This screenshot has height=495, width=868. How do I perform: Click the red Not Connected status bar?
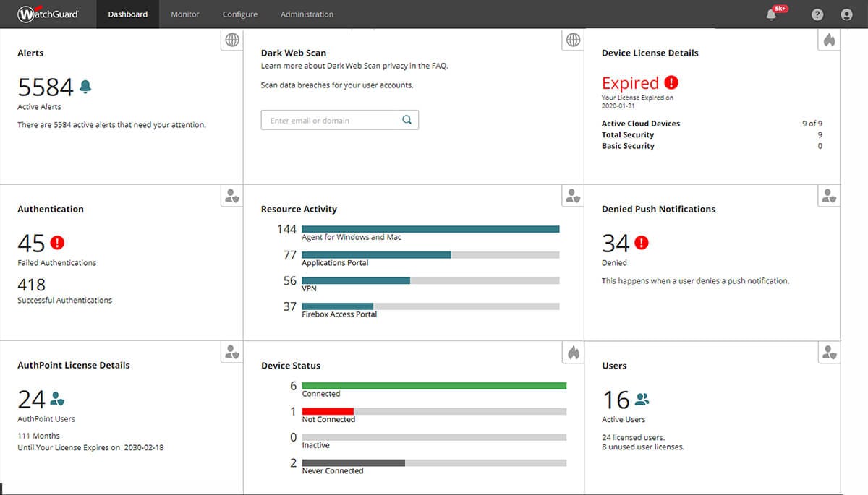(x=328, y=411)
